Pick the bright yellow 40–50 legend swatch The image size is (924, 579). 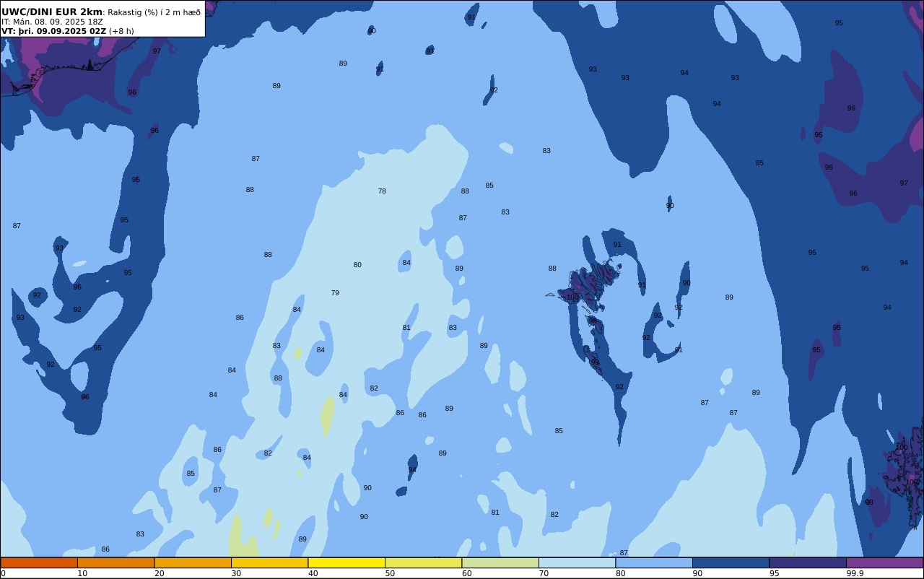[346, 562]
